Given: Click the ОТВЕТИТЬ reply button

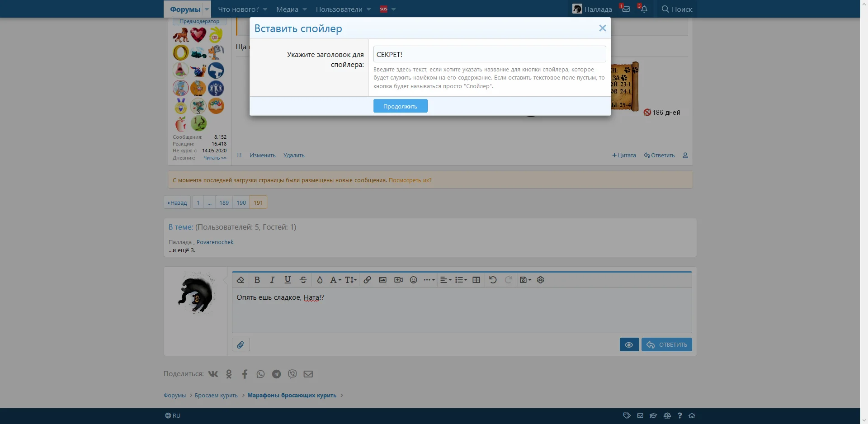Looking at the screenshot, I should [x=667, y=345].
